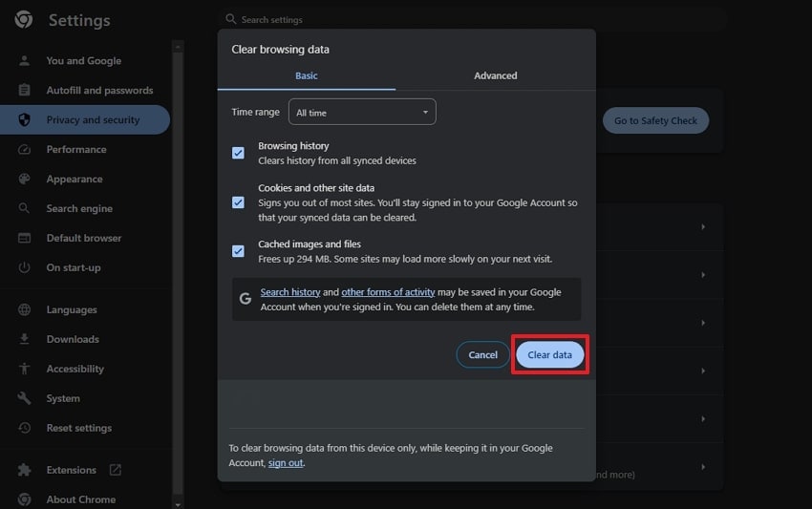Click the Search engine magnifier icon
The height and width of the screenshot is (509, 812).
pos(24,208)
